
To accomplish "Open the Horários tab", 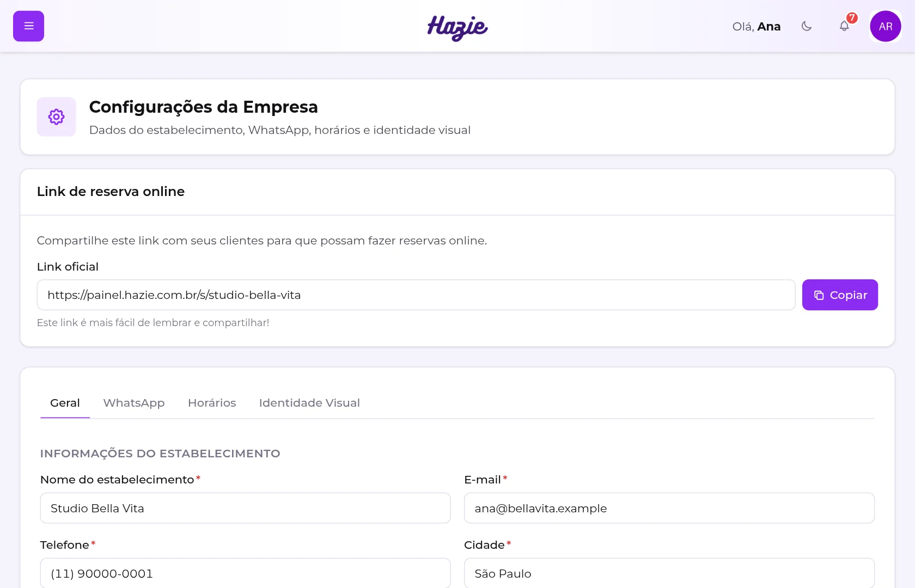I will point(212,403).
